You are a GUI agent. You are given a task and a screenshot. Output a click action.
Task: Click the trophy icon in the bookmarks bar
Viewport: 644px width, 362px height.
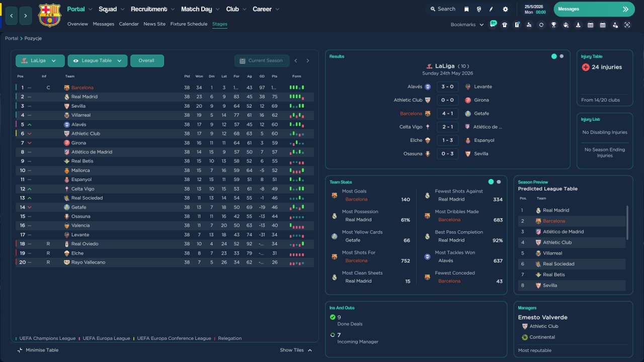pyautogui.click(x=553, y=25)
